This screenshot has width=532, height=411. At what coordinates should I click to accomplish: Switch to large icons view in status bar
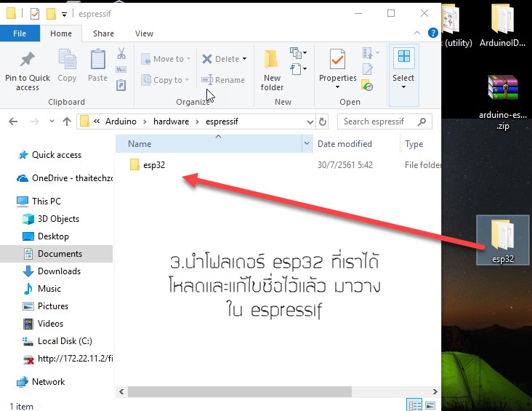(430, 405)
